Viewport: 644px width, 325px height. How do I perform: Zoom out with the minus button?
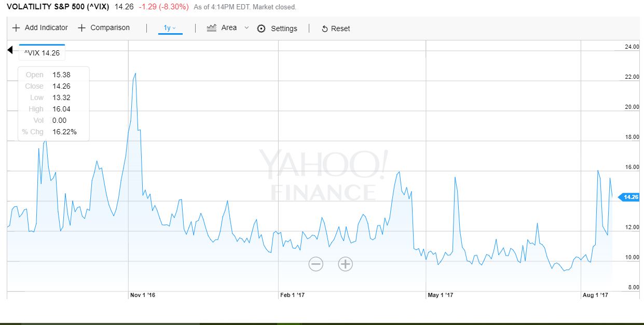pyautogui.click(x=316, y=264)
